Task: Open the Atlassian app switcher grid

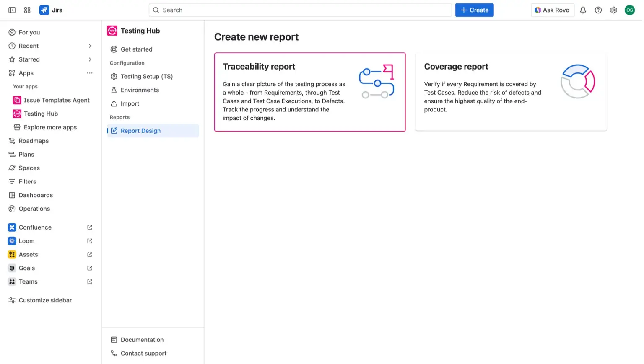Action: click(27, 10)
